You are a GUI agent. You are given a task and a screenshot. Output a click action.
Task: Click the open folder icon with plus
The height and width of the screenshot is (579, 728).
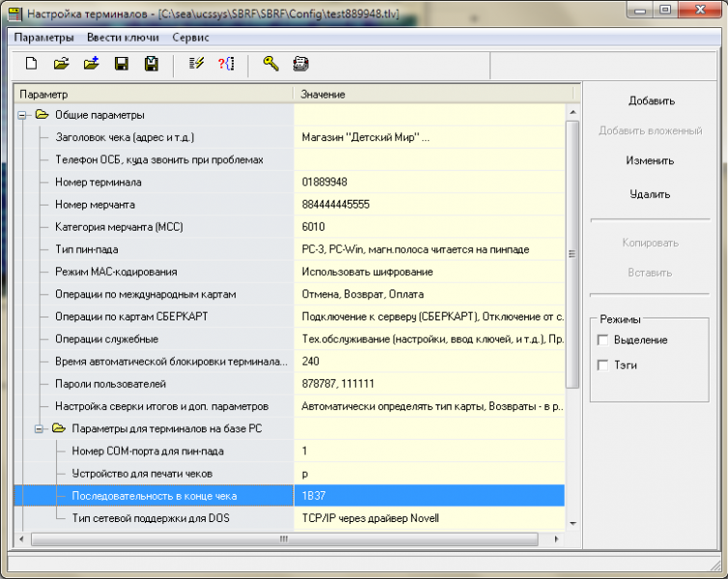pyautogui.click(x=91, y=65)
